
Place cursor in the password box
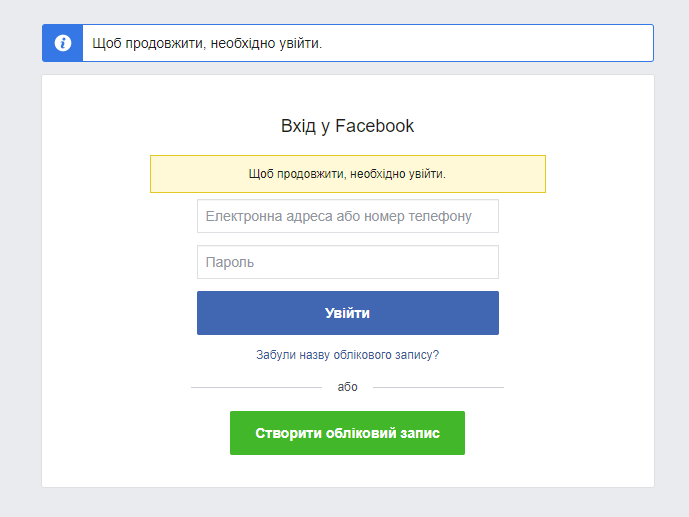(x=347, y=262)
